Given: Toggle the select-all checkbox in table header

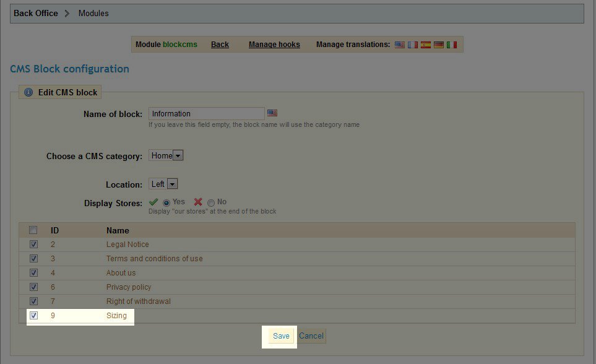Looking at the screenshot, I should tap(34, 230).
